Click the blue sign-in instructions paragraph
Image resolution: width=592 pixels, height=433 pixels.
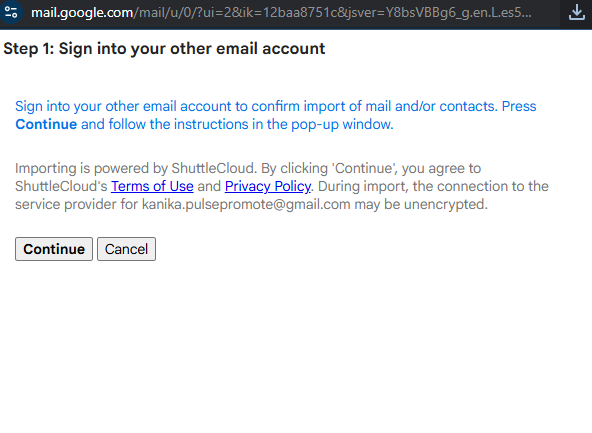[276, 115]
